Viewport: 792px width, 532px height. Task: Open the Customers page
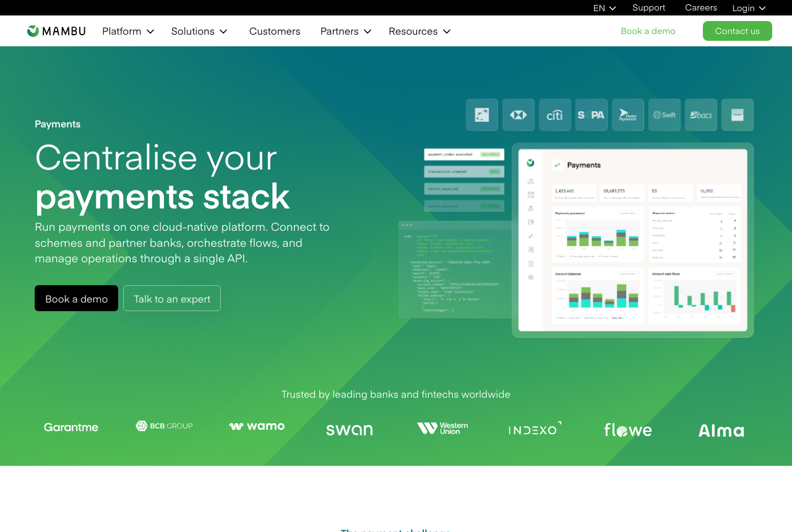(x=275, y=31)
